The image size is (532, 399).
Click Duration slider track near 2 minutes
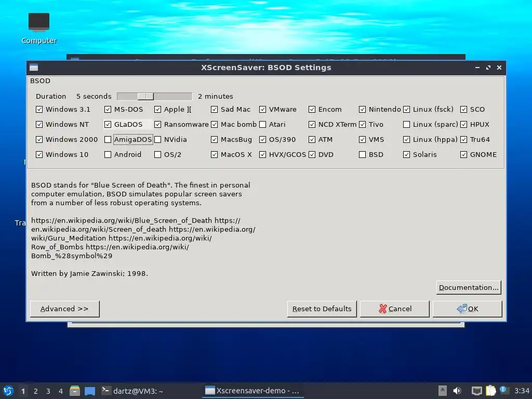click(x=188, y=96)
